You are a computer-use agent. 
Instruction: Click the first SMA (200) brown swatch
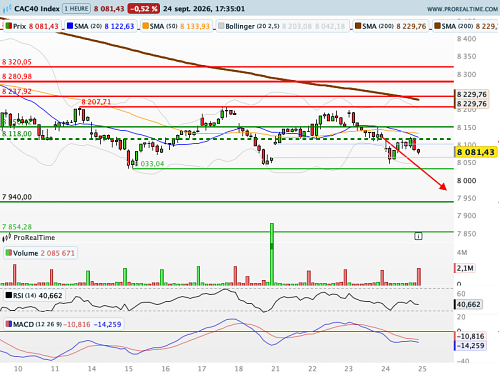(358, 26)
